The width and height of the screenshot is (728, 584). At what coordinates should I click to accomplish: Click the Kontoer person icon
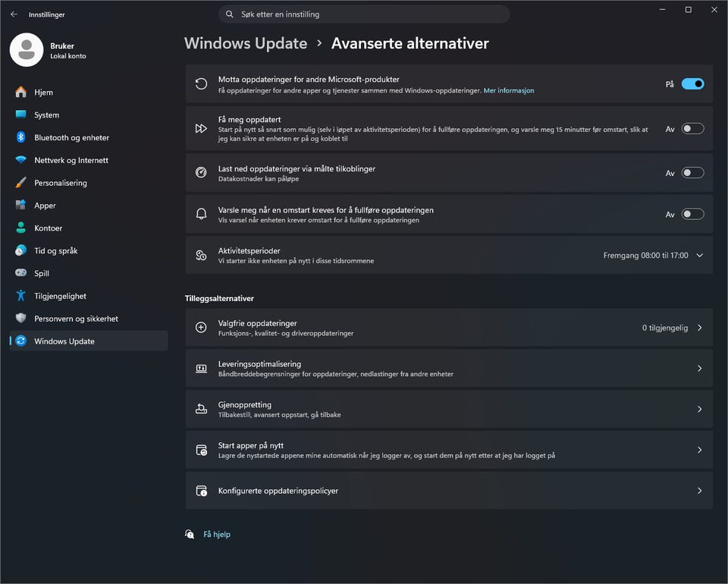21,228
